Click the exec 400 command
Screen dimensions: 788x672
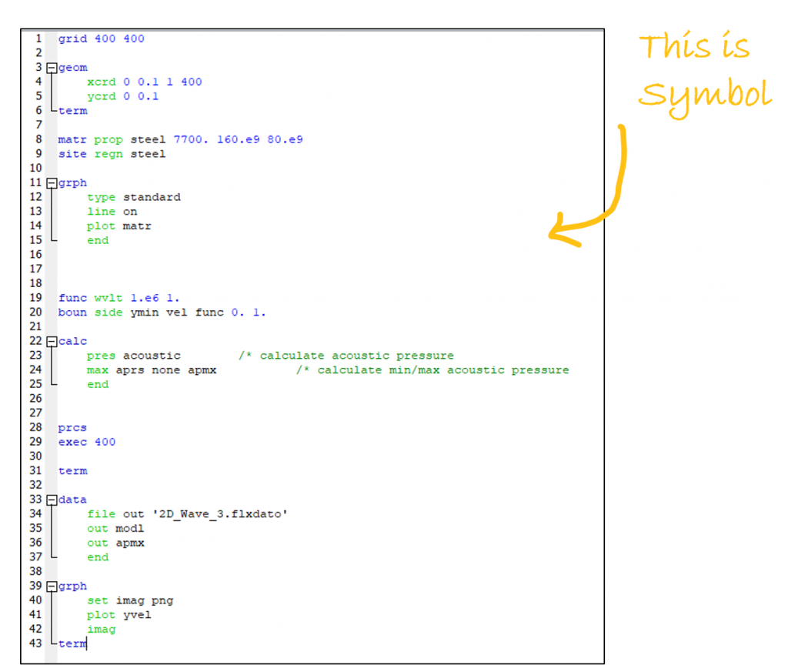(86, 441)
